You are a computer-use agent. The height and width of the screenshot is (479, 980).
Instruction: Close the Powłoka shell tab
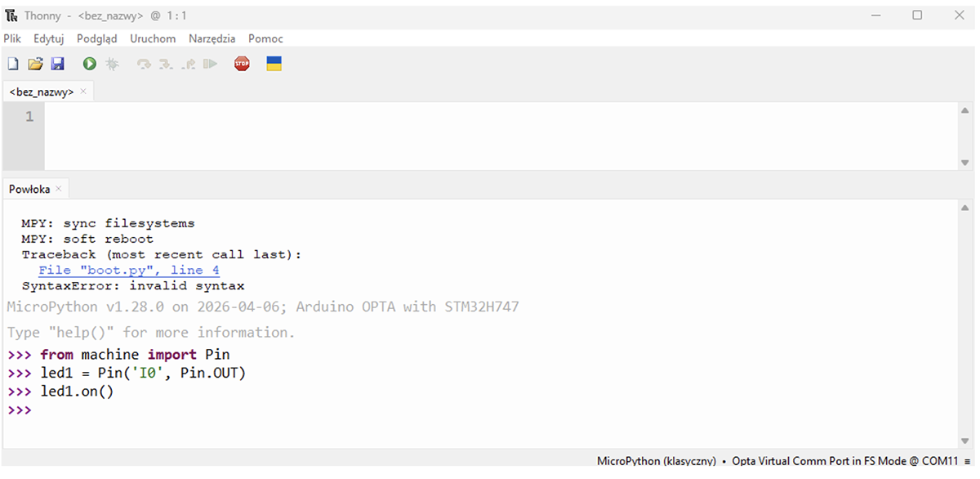point(59,189)
